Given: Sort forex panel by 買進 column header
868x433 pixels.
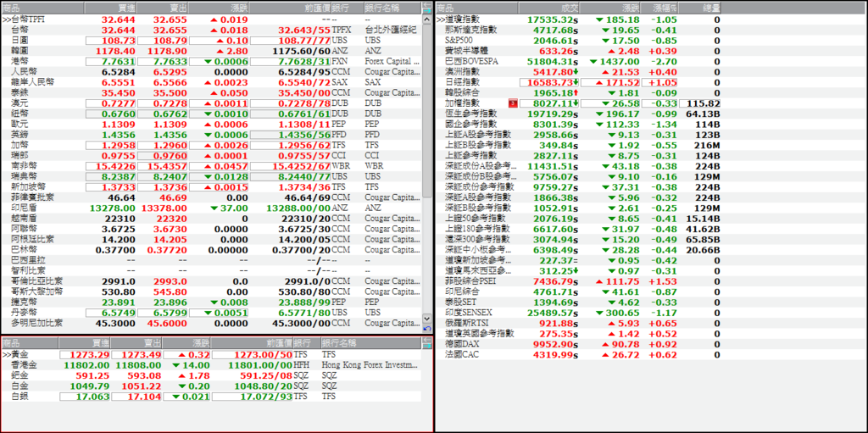Looking at the screenshot, I should pyautogui.click(x=110, y=8).
